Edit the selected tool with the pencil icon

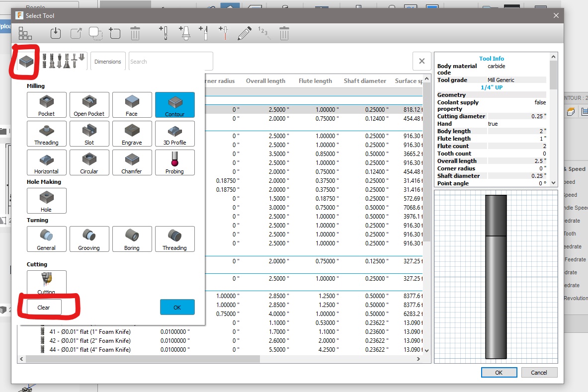click(x=244, y=33)
